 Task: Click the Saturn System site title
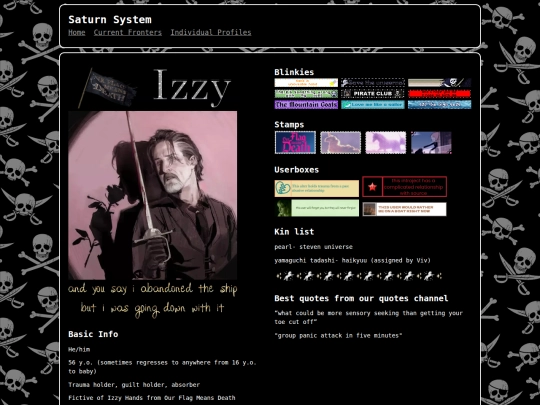pos(110,20)
